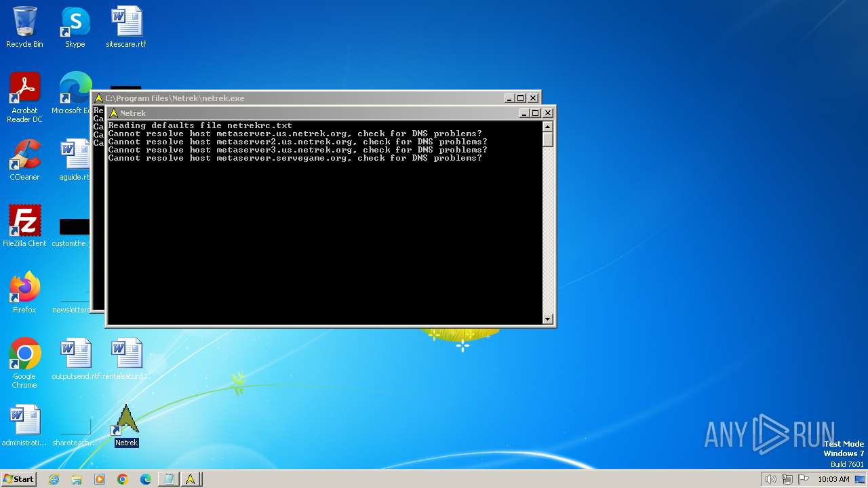This screenshot has width=868, height=488.
Task: Open the netrek.exe window's title bar icon
Action: click(x=98, y=98)
